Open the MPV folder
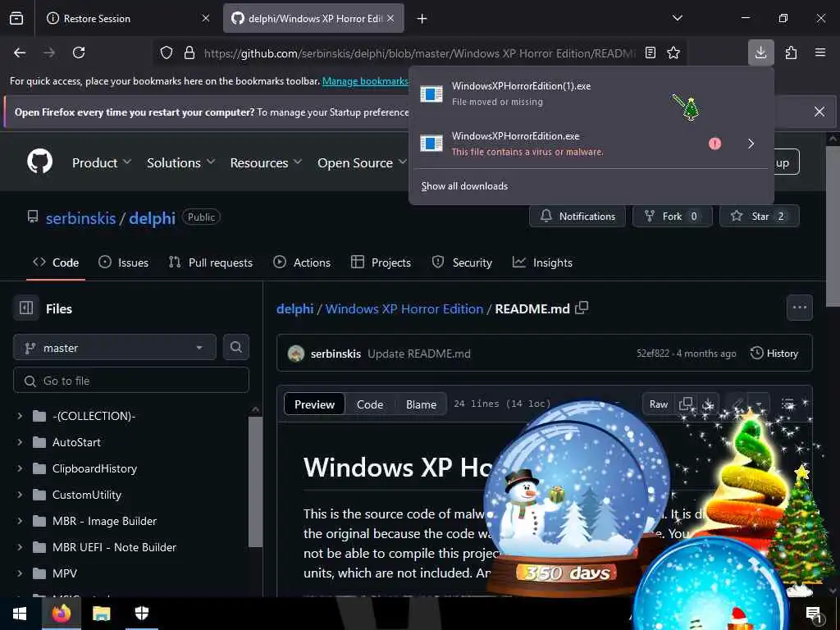Viewport: 840px width, 630px height. click(65, 573)
